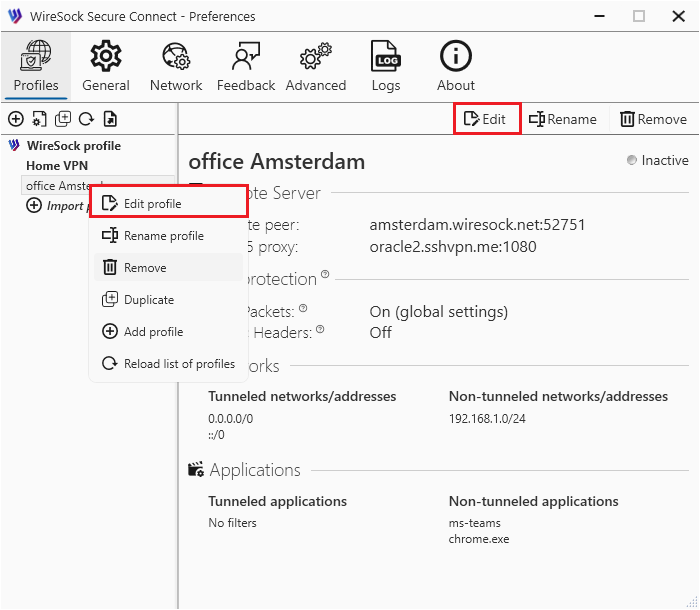Click the profile settings file icon in toolbar

click(x=39, y=119)
